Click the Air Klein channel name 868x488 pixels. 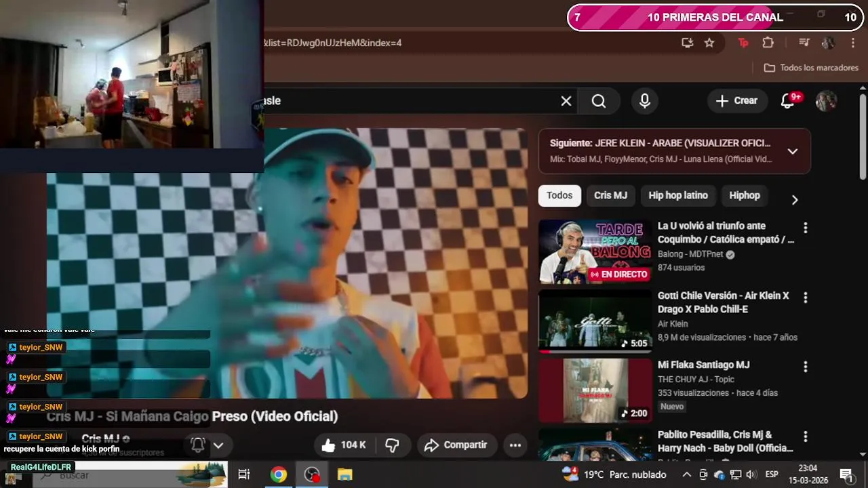(673, 324)
